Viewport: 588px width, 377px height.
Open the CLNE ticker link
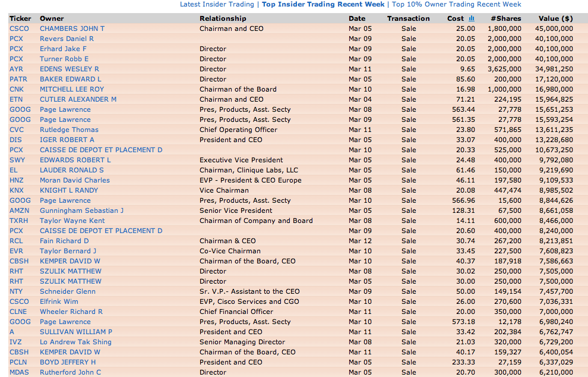pyautogui.click(x=18, y=312)
